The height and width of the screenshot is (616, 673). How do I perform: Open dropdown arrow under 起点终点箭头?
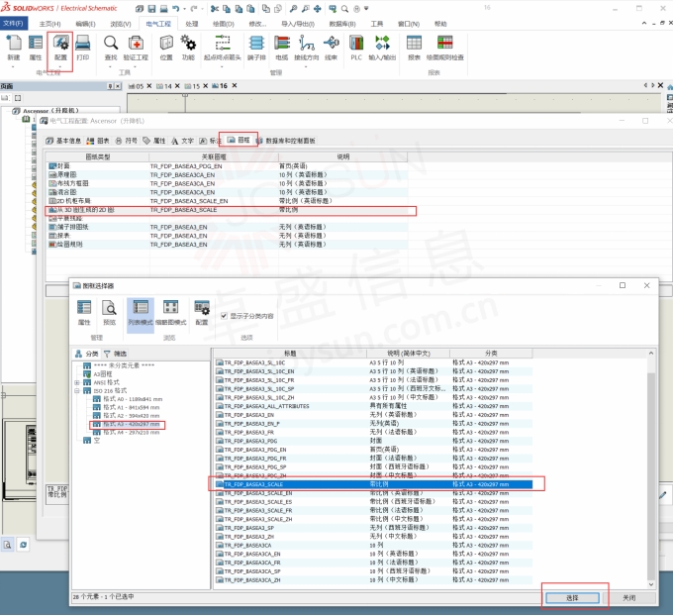coord(222,66)
